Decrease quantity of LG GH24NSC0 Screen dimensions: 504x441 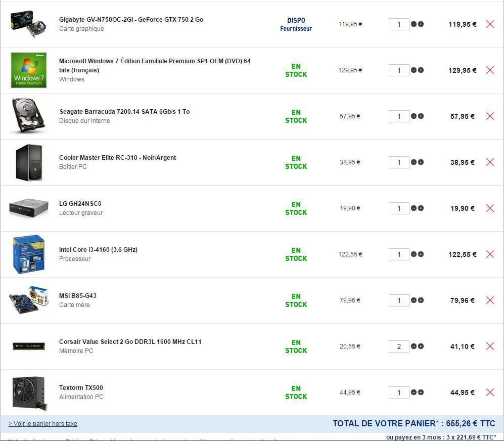(x=414, y=208)
